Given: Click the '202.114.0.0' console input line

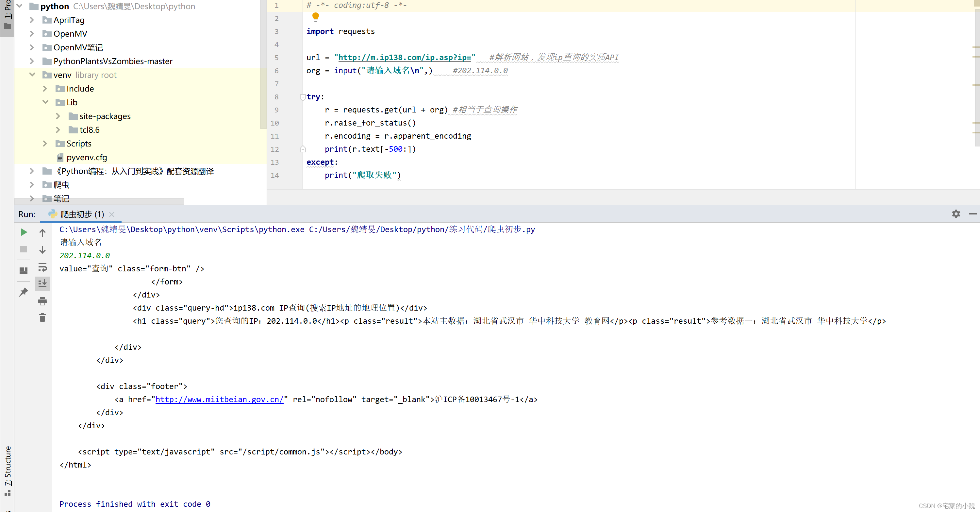Looking at the screenshot, I should click(x=84, y=255).
